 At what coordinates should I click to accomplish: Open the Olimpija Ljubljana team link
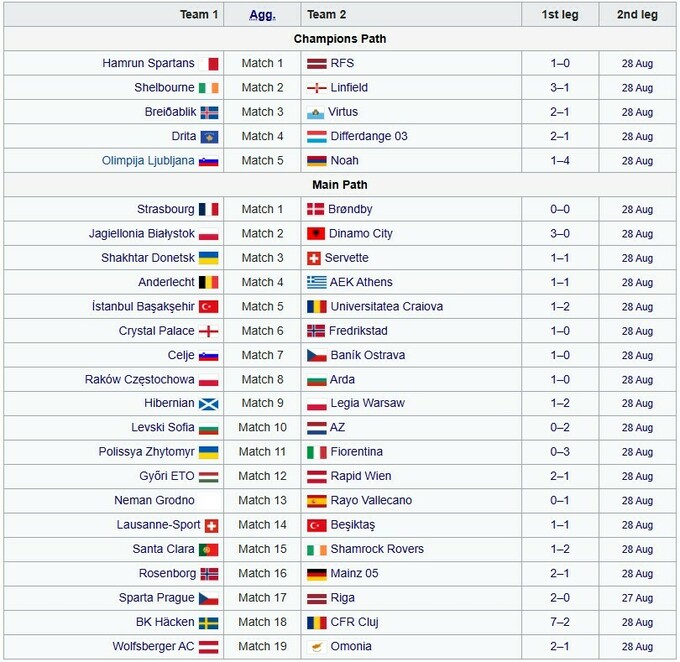(x=148, y=161)
